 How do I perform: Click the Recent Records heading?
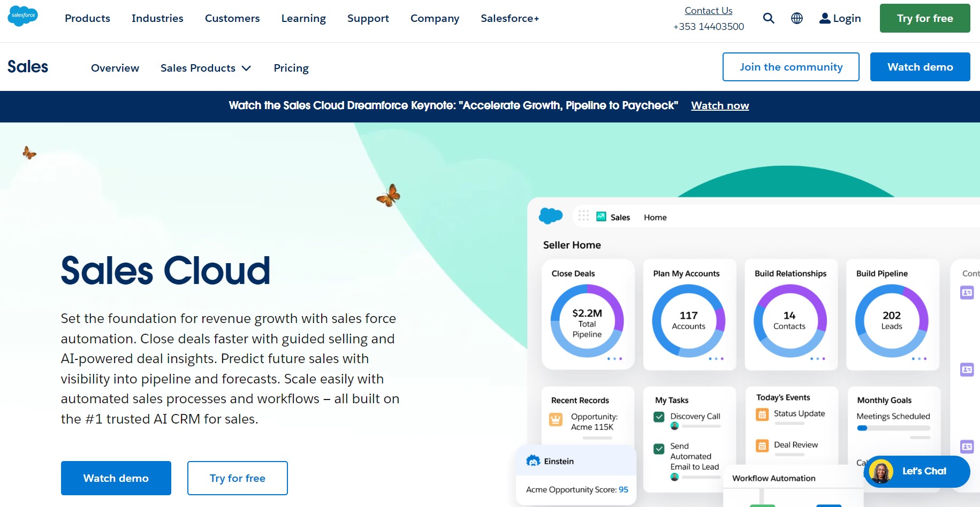(580, 400)
